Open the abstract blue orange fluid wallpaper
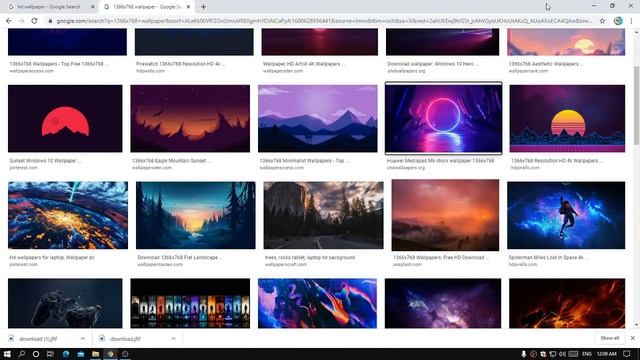 (x=318, y=303)
